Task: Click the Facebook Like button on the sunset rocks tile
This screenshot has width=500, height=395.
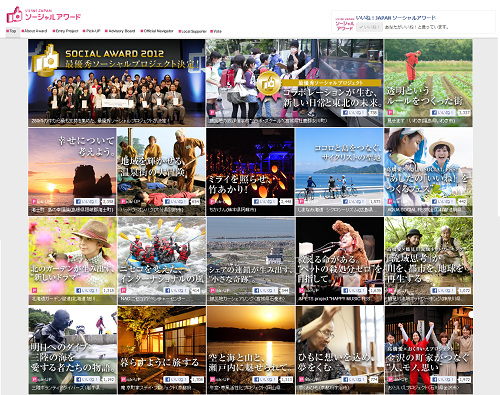Action: 87,202
